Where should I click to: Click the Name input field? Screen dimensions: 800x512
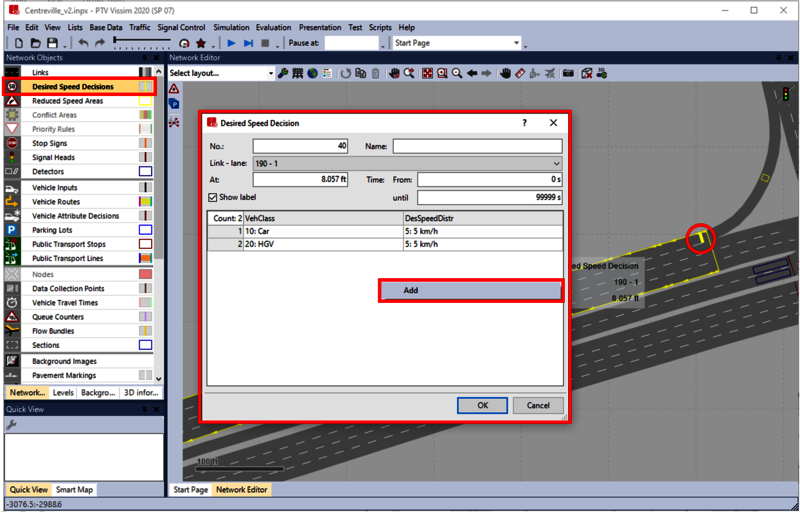coord(477,146)
